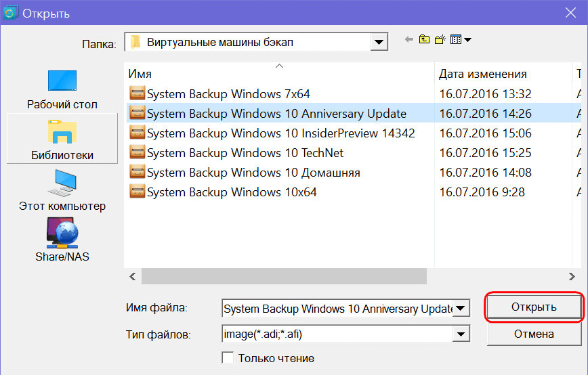
Task: Click date 16.07.2016 9:28
Action: coord(482,192)
